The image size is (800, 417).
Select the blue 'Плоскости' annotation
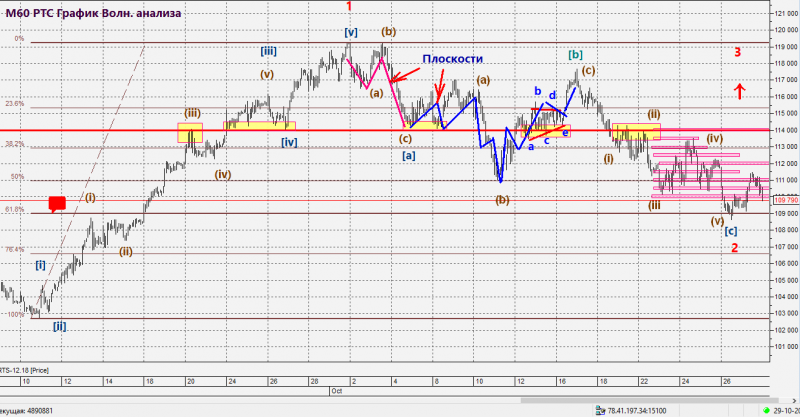(453, 59)
